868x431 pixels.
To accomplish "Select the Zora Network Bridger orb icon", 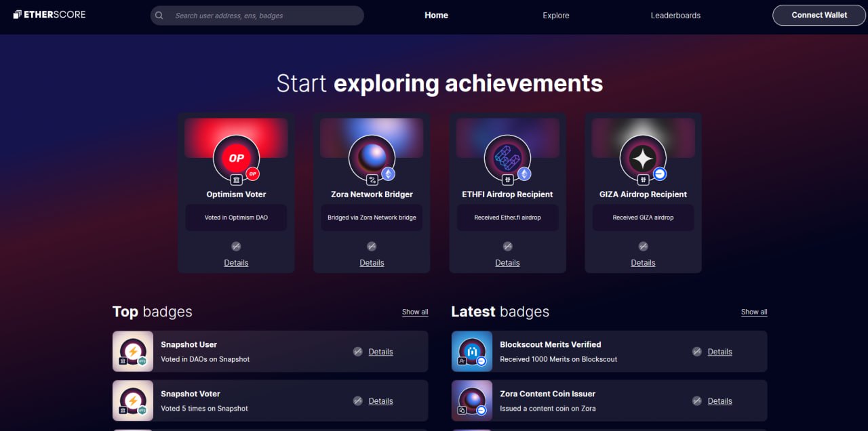I will (x=372, y=158).
